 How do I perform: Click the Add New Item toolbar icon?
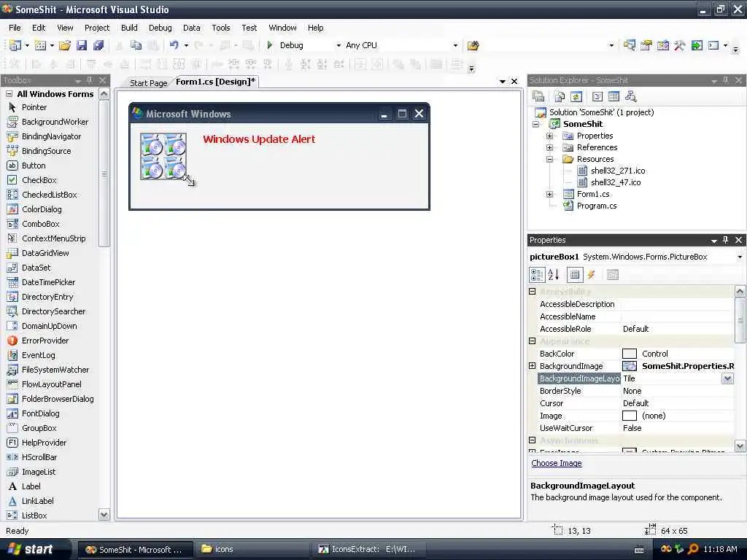point(41,45)
